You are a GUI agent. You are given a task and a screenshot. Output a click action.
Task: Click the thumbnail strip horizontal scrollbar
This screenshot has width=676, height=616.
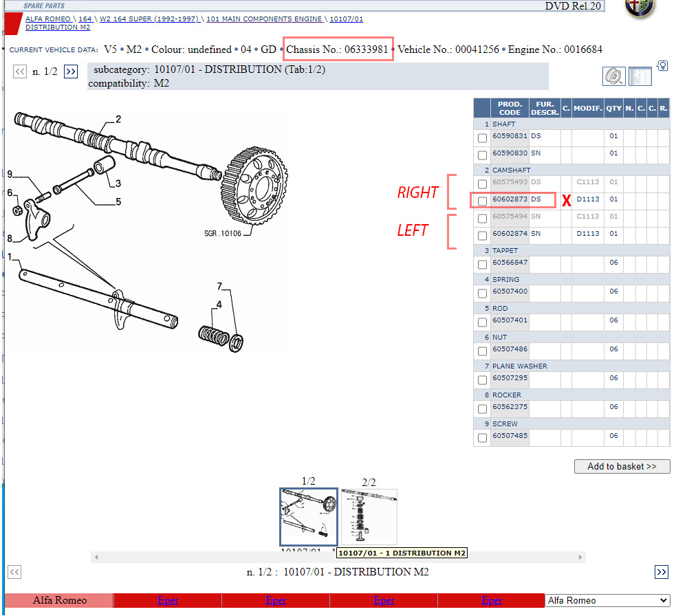pyautogui.click(x=338, y=557)
